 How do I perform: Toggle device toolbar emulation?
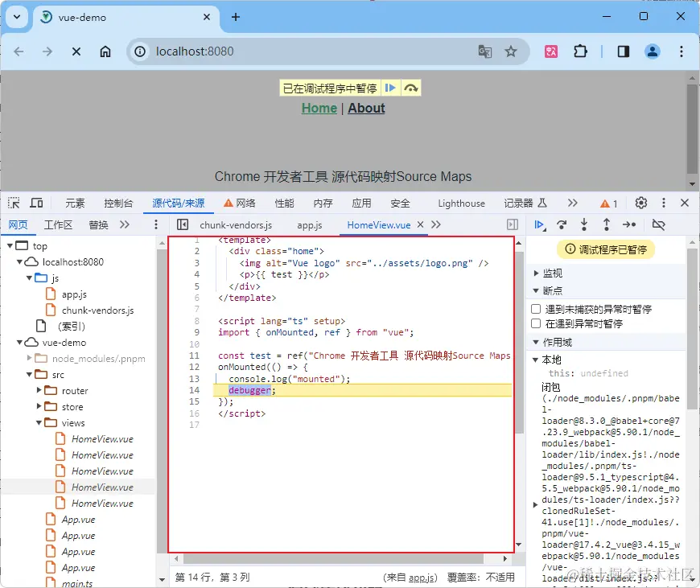coord(36,204)
